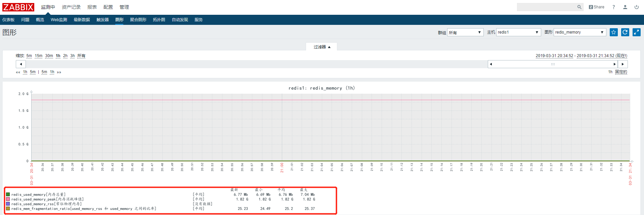The image size is (644, 215).
Task: Open the Zabbix Share link
Action: (x=597, y=7)
